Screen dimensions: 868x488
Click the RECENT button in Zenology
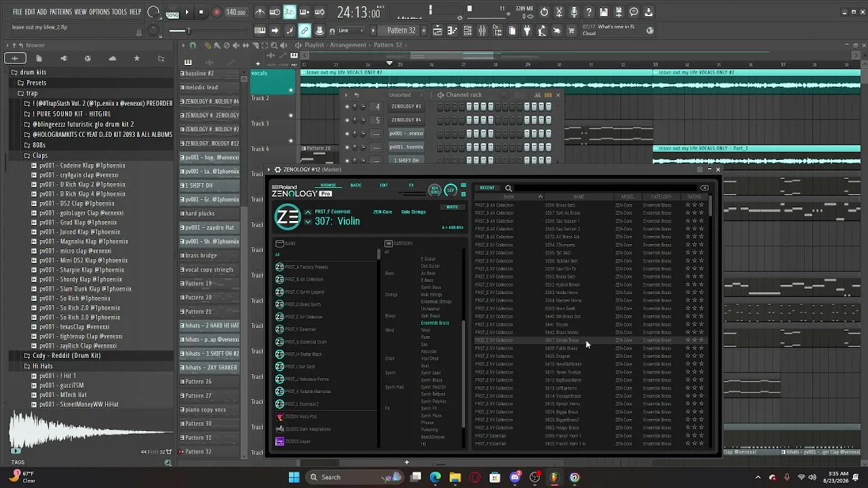487,188
